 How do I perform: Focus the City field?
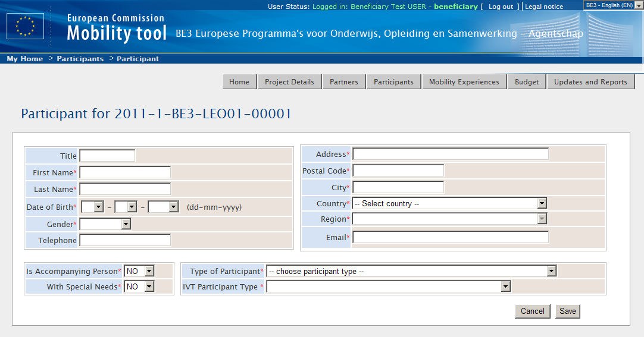pyautogui.click(x=398, y=187)
